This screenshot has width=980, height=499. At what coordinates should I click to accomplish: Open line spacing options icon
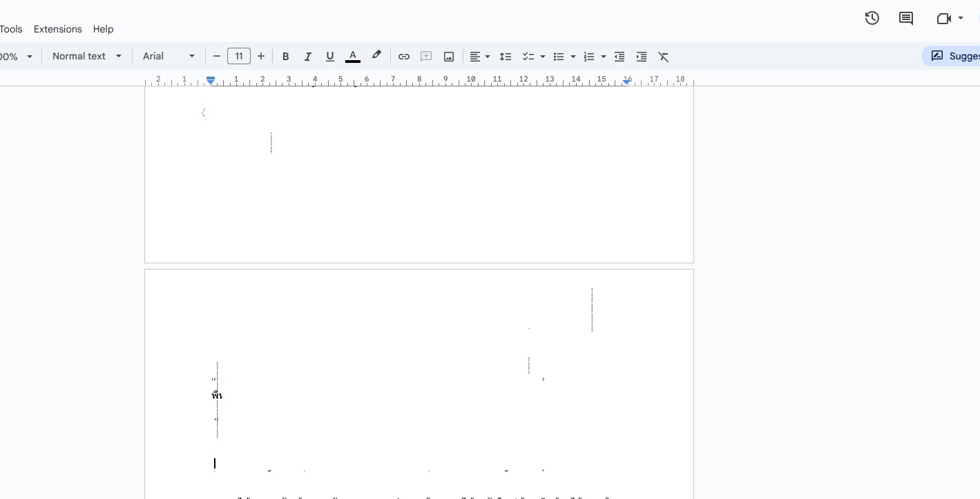tap(506, 56)
